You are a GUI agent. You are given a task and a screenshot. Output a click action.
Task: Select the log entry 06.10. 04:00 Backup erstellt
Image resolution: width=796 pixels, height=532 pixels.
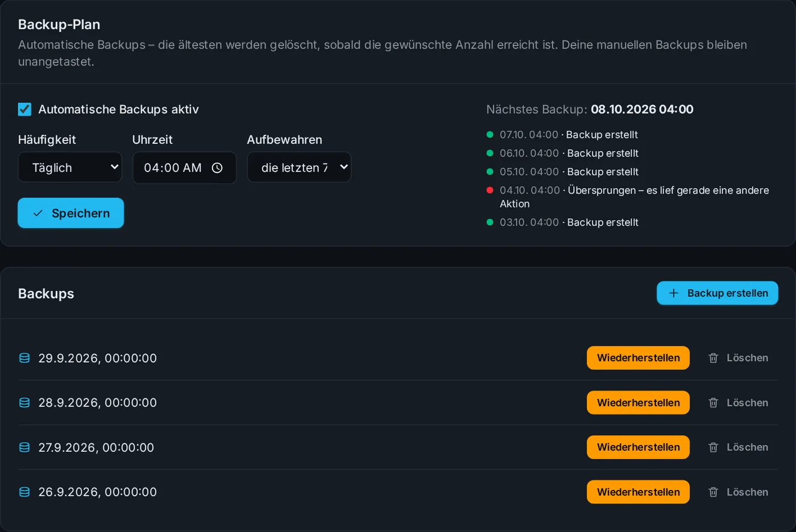tap(569, 153)
